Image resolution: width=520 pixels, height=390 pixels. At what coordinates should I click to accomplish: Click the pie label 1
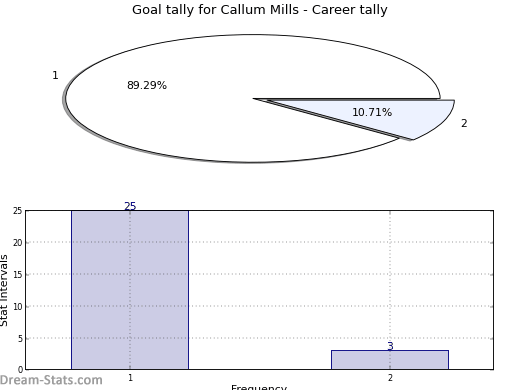coord(55,75)
